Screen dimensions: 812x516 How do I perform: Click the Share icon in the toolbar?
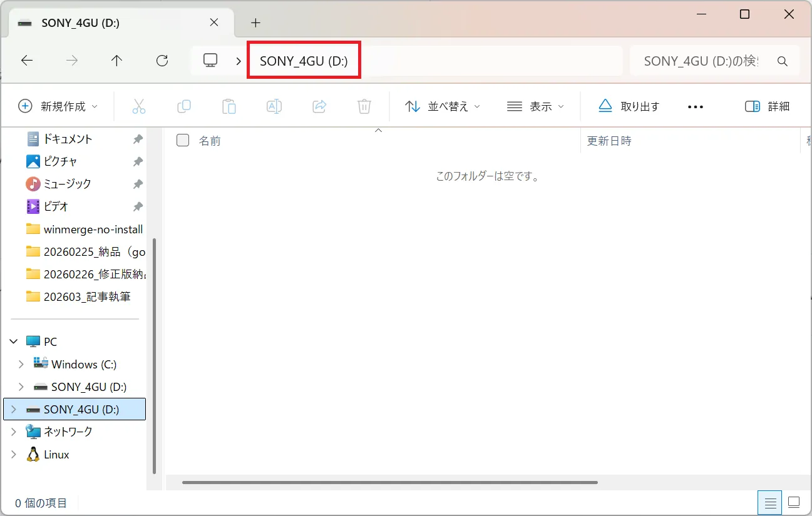319,106
